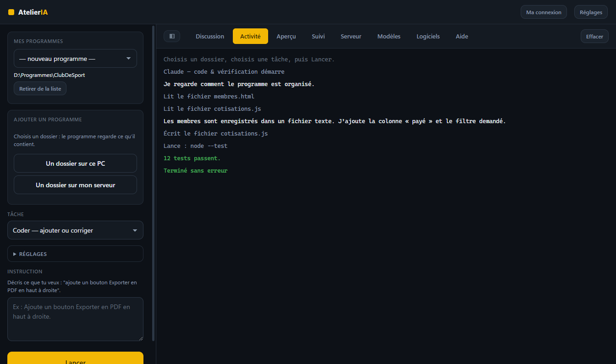Click the Effacer button
The height and width of the screenshot is (364, 616).
(594, 36)
